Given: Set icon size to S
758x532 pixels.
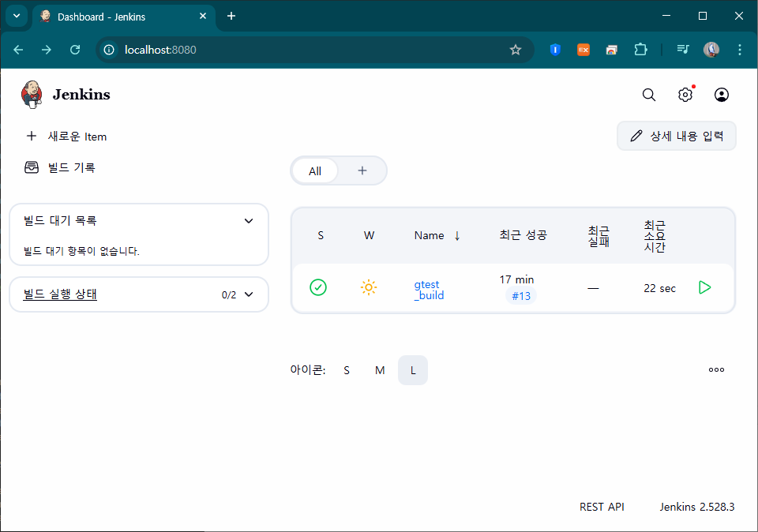Looking at the screenshot, I should click(x=347, y=370).
